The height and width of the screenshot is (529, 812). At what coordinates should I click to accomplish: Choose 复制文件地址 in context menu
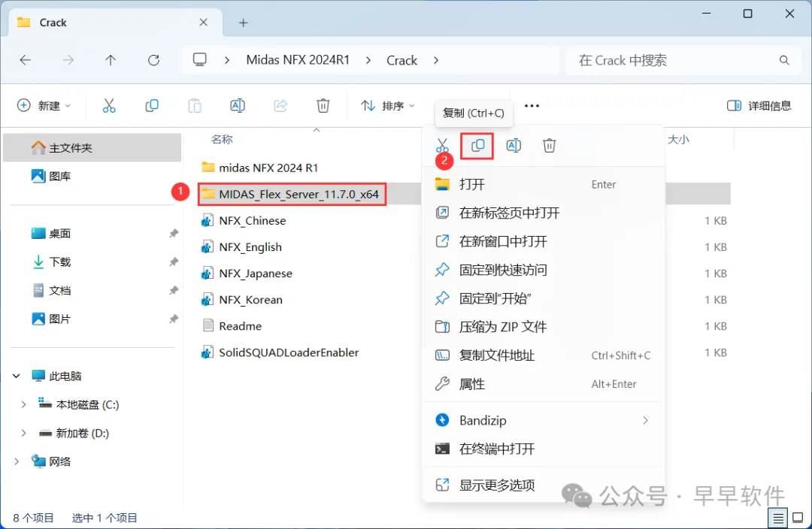[543, 355]
